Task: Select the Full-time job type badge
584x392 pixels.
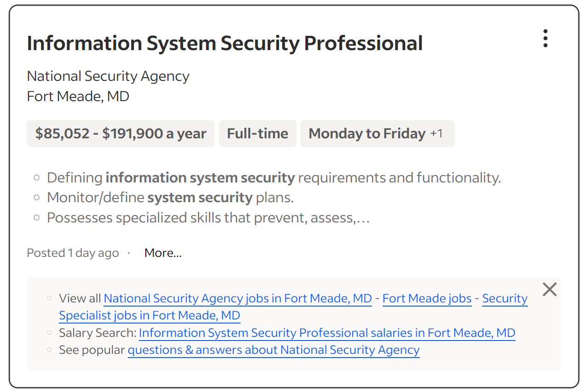Action: pyautogui.click(x=258, y=134)
